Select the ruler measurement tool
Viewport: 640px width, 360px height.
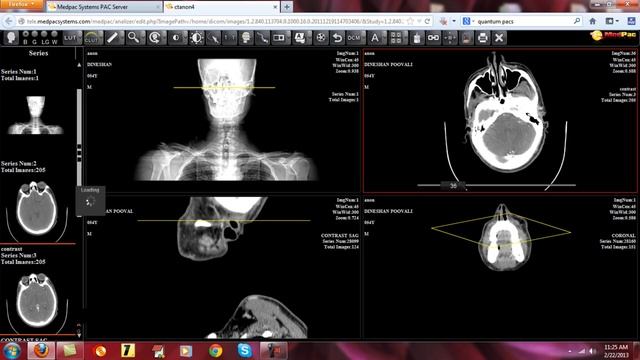[x=112, y=38]
